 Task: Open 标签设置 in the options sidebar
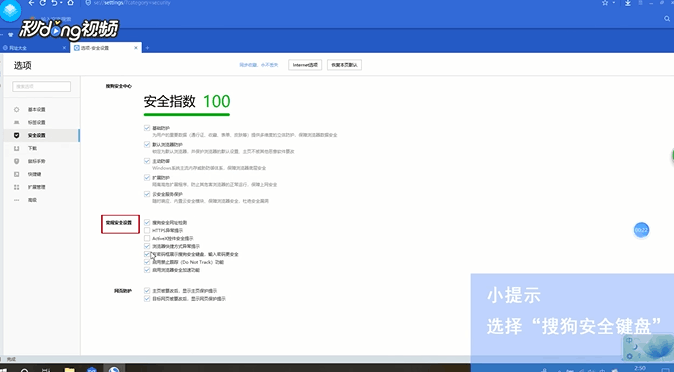(x=41, y=123)
